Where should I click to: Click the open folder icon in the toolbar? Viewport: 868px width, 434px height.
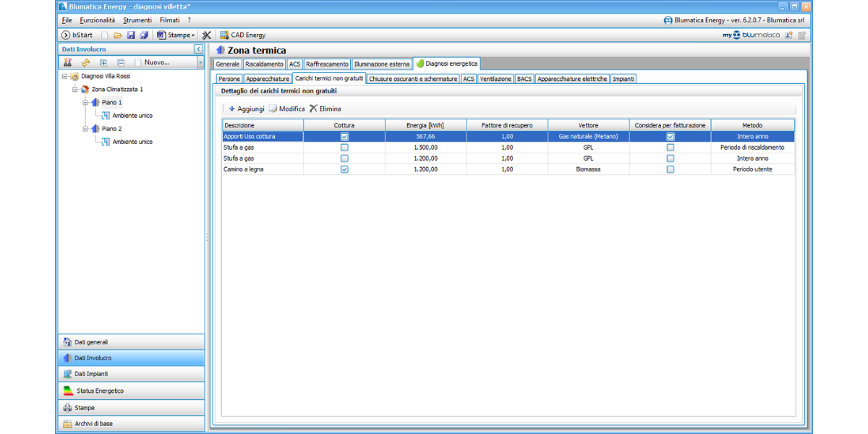(118, 35)
